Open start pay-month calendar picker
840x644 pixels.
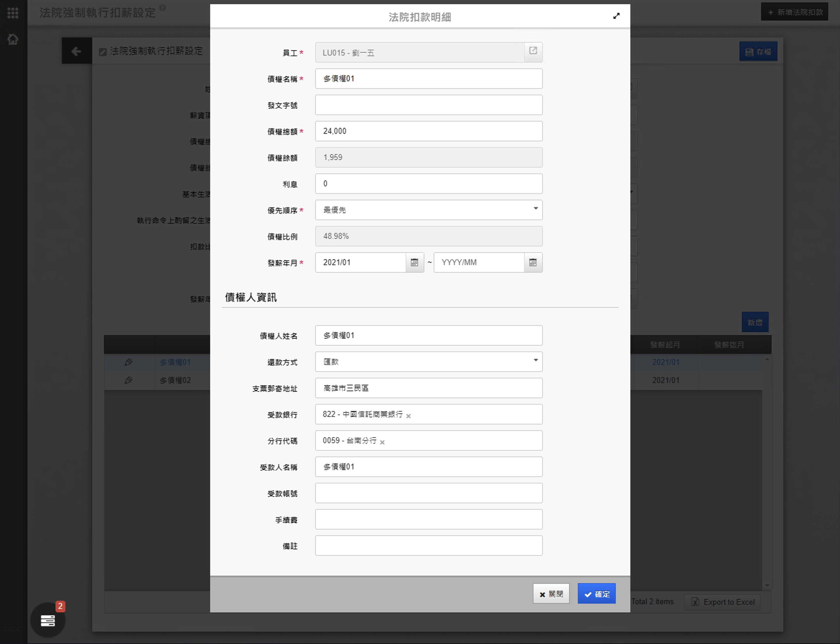point(414,262)
